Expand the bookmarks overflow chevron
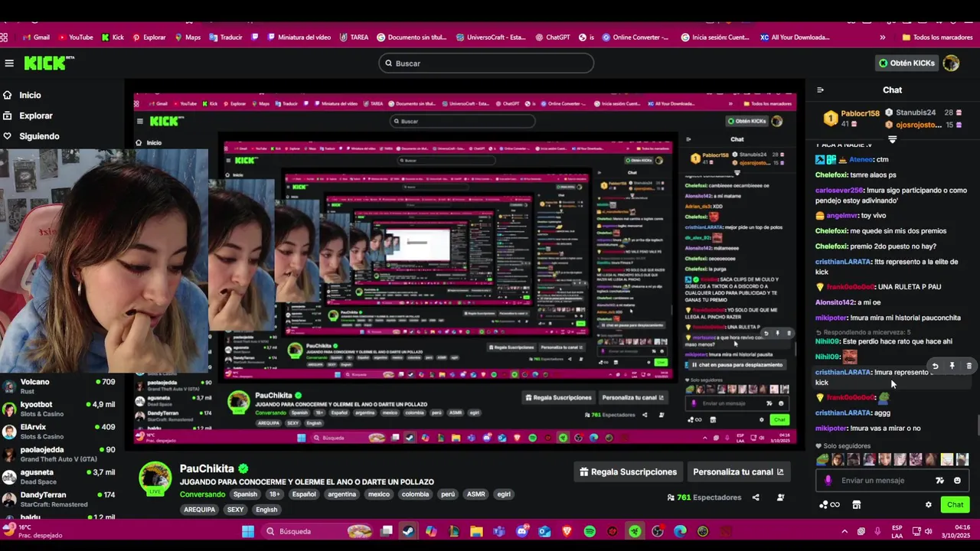The height and width of the screenshot is (551, 980). pyautogui.click(x=882, y=37)
